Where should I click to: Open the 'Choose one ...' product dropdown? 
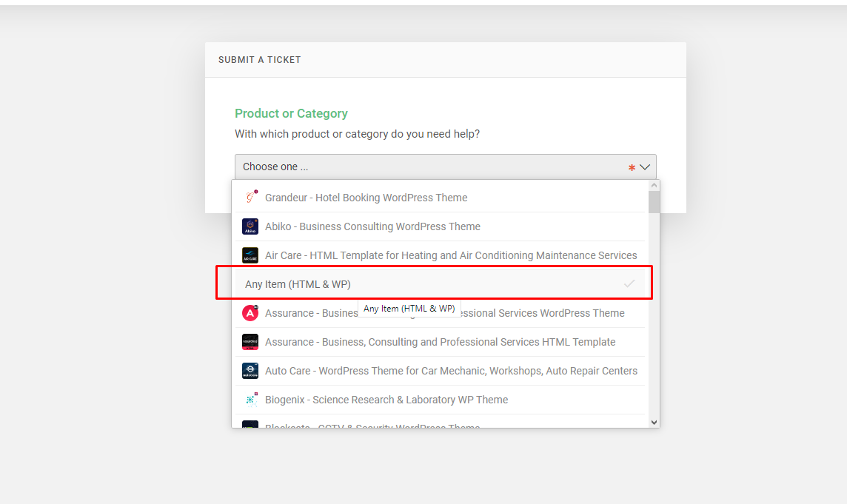click(x=445, y=167)
